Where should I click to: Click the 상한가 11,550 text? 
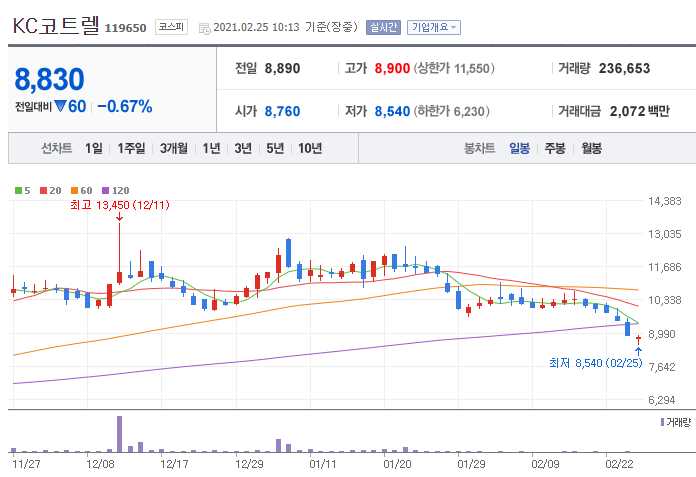point(454,69)
